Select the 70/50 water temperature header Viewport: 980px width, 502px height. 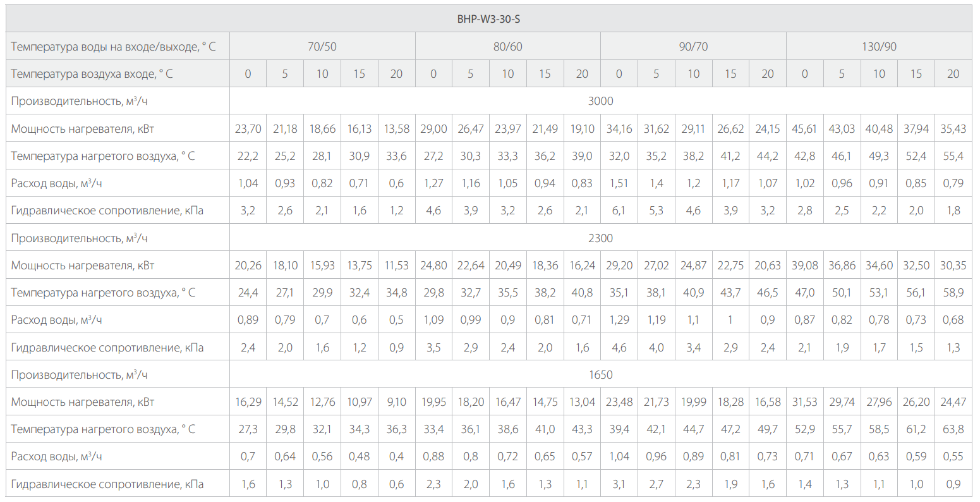tap(322, 47)
